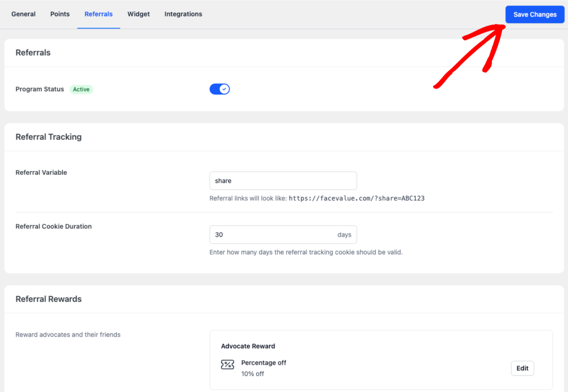The width and height of the screenshot is (568, 392).
Task: Click the Advocate Reward card title
Action: coord(248,346)
